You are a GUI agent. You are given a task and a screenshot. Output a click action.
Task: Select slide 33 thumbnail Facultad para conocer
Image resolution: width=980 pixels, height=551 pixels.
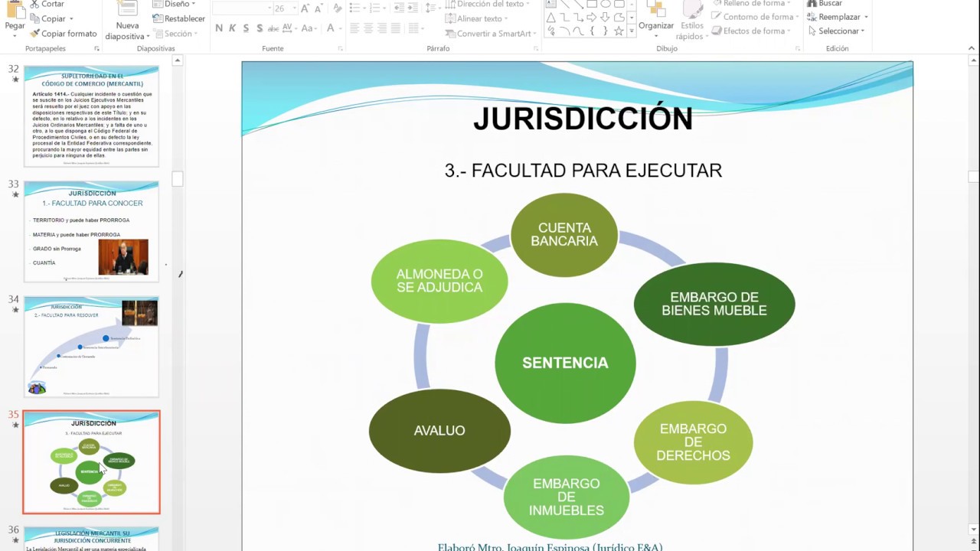click(91, 231)
